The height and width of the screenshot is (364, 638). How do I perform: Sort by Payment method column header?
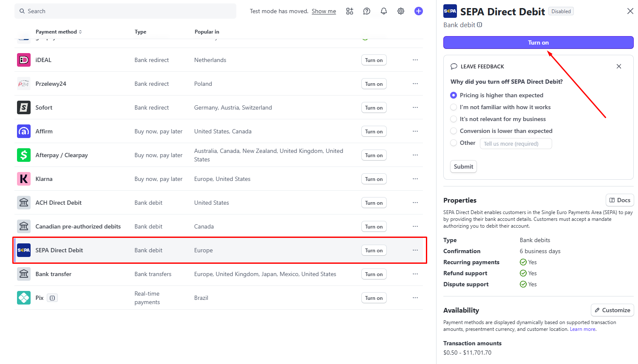tap(59, 32)
